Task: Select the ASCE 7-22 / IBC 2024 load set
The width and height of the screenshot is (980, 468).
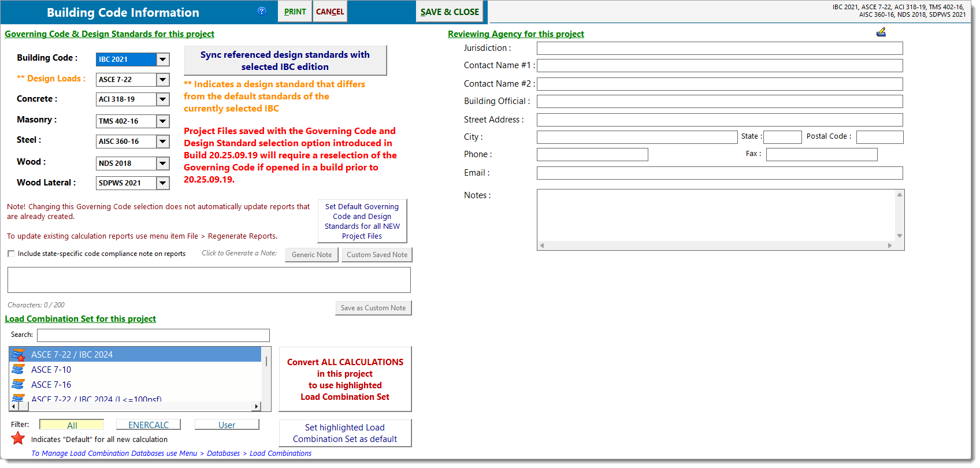Action: (x=135, y=354)
